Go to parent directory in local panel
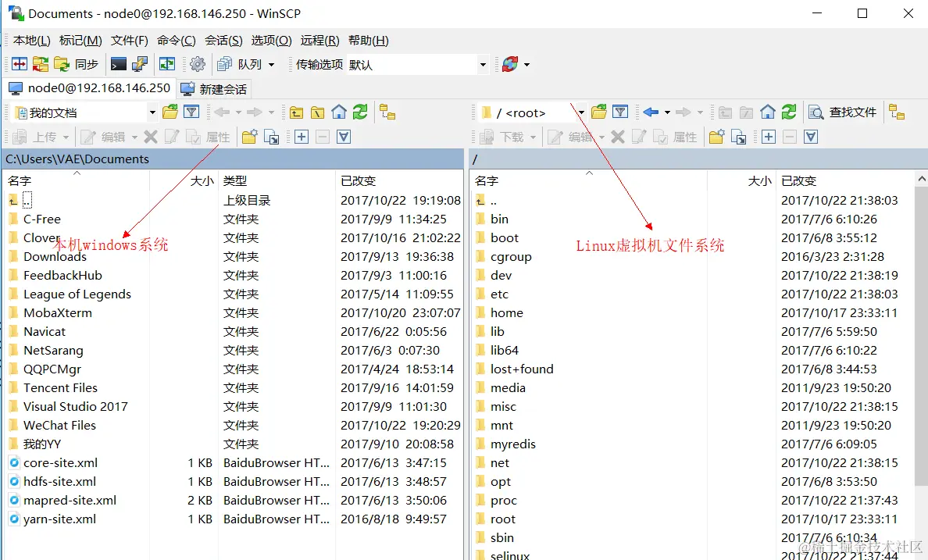This screenshot has height=560, width=928. point(297,112)
